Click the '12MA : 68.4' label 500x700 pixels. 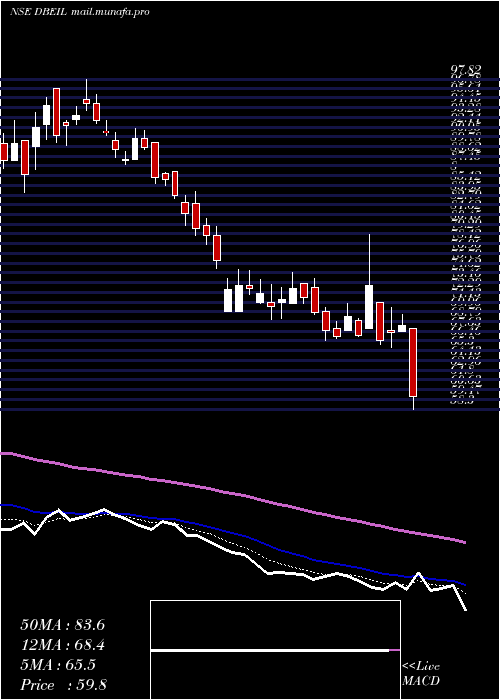(62, 645)
